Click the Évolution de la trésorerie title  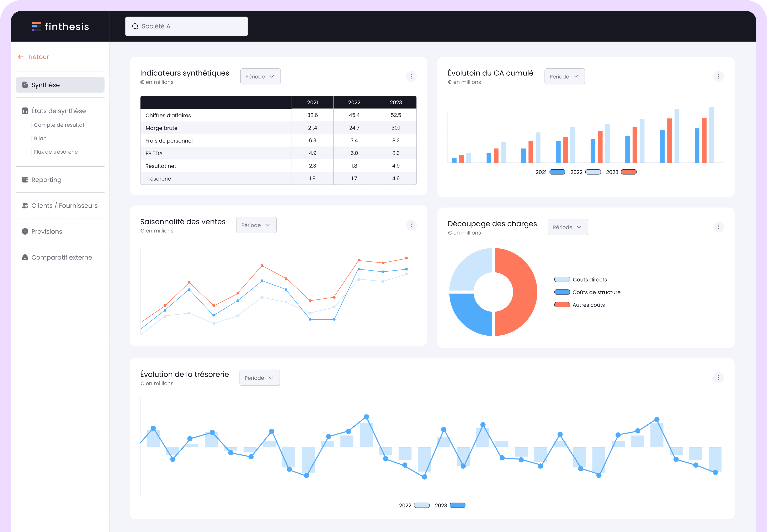coord(184,374)
